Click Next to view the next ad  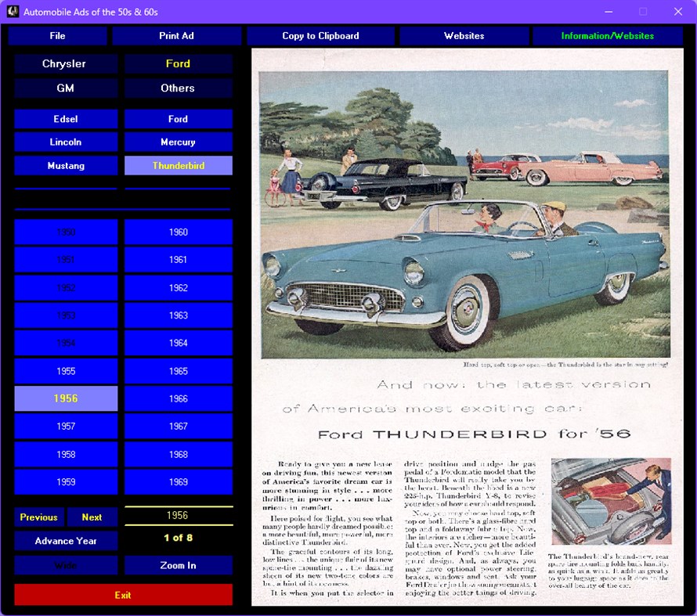click(92, 517)
